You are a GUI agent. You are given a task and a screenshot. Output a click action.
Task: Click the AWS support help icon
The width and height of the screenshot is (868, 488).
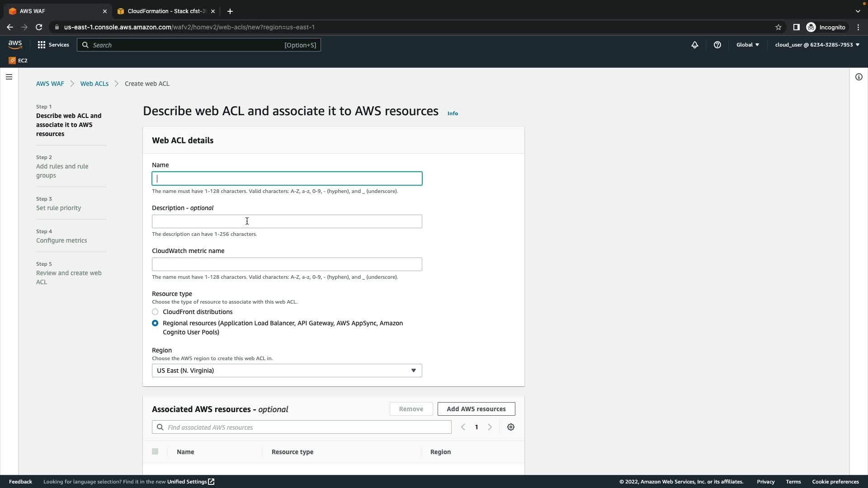[717, 45]
